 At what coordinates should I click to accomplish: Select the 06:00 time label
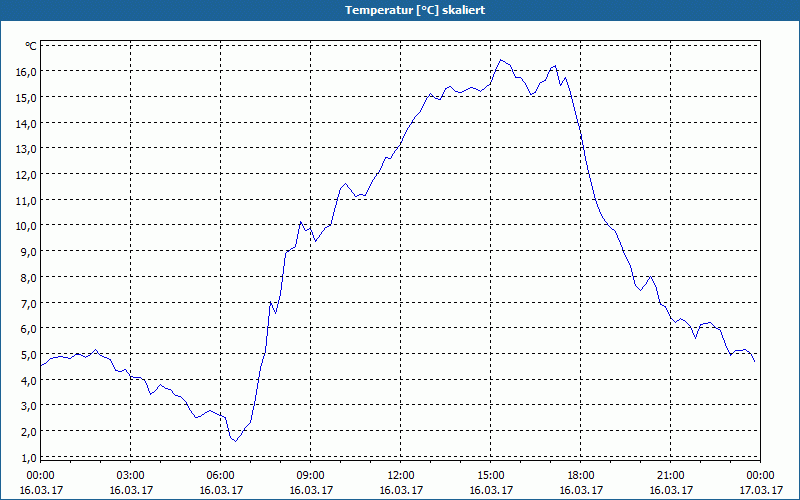coord(220,476)
